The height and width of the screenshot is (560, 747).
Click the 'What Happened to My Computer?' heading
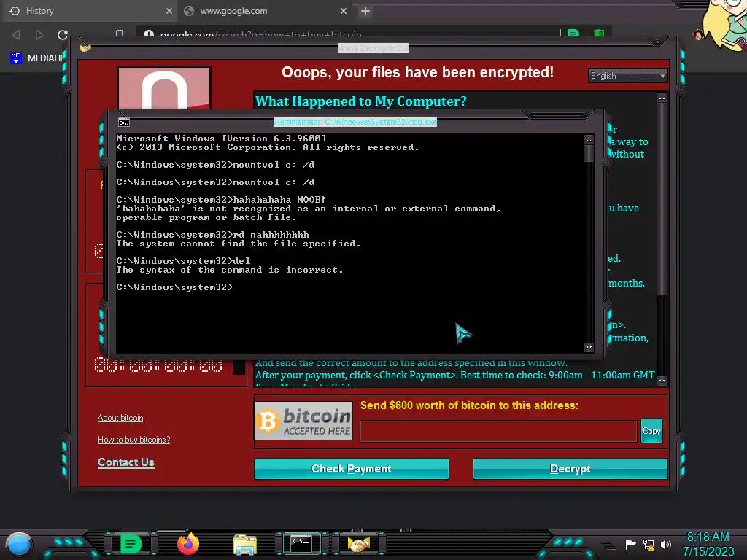point(360,101)
